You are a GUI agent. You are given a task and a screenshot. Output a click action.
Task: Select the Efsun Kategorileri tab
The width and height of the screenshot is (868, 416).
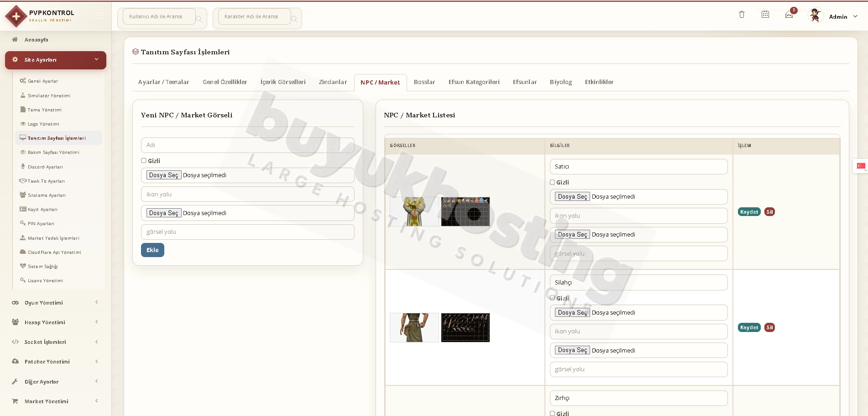[x=474, y=82]
